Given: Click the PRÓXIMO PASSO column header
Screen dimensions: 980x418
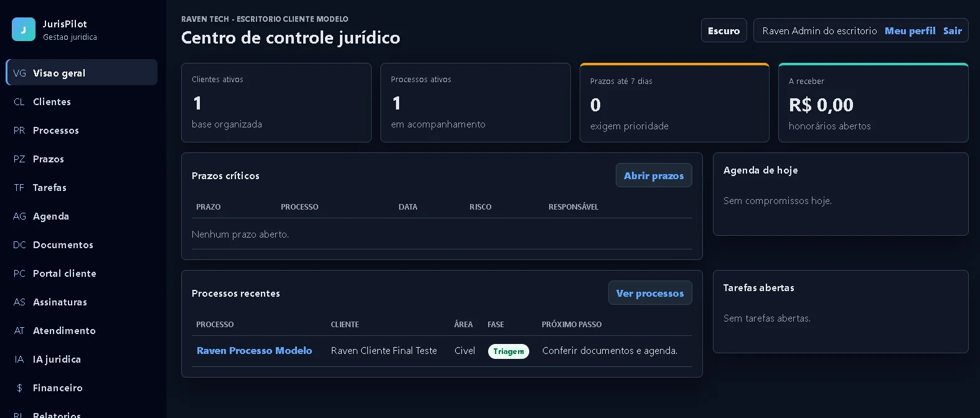Looking at the screenshot, I should click(x=572, y=324).
